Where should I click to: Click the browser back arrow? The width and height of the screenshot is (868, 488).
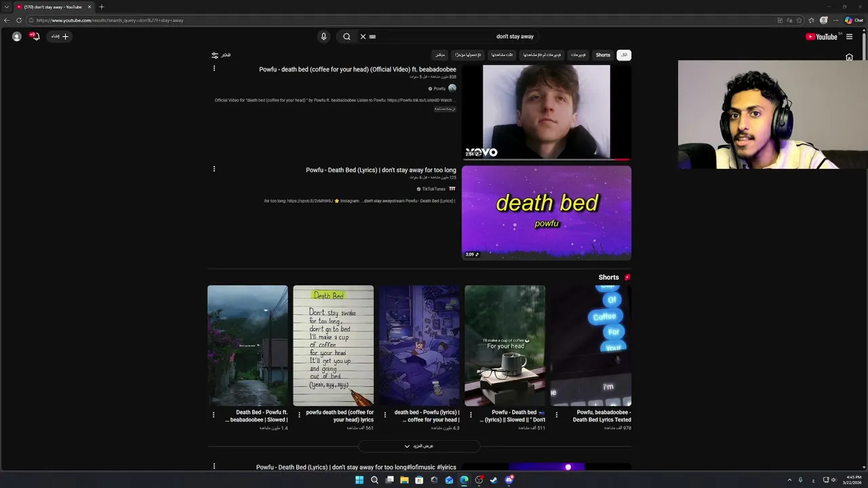(7, 20)
